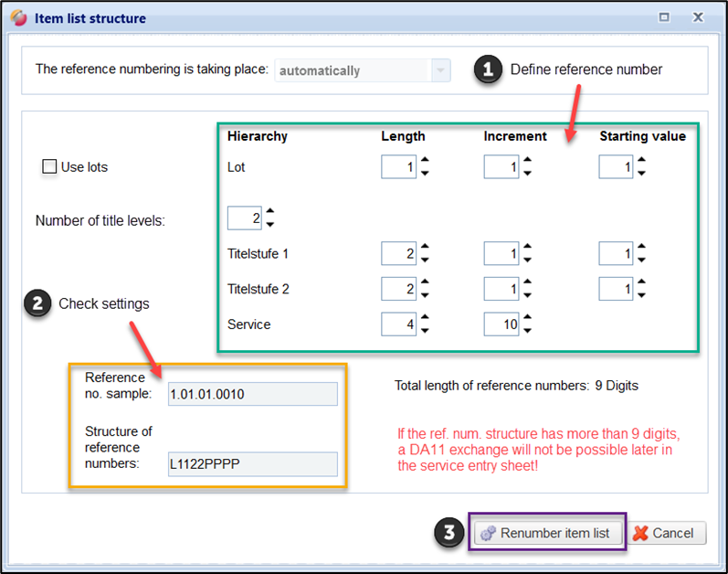The image size is (728, 574).
Task: Maximize the Item list structure window
Action: pos(664,17)
